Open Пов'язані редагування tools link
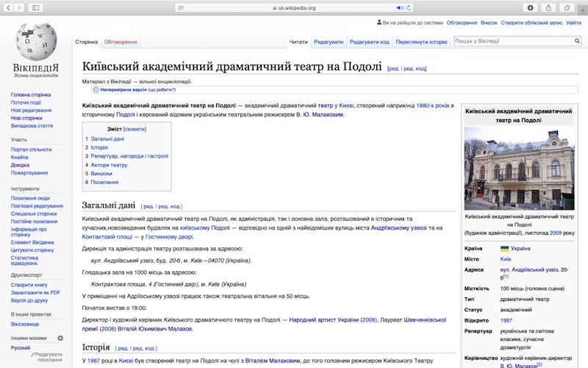Image resolution: width=588 pixels, height=368 pixels. point(37,206)
